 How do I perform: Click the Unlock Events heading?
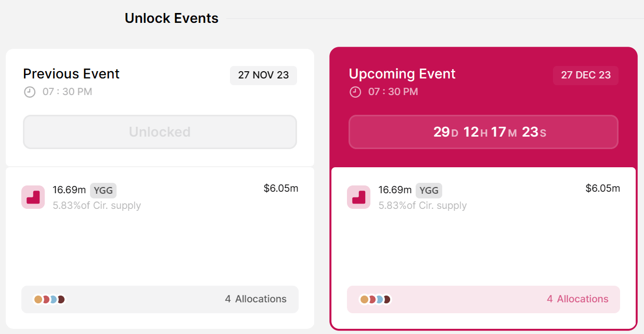(172, 18)
